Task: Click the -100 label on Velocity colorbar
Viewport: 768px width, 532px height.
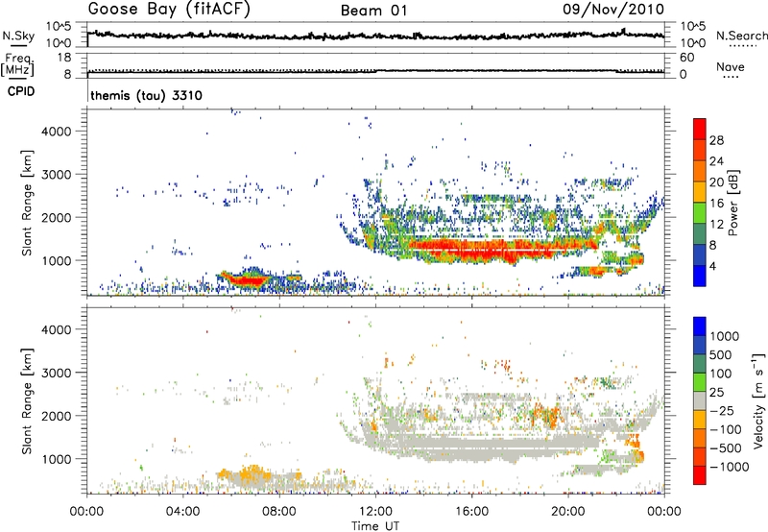Action: [x=726, y=429]
